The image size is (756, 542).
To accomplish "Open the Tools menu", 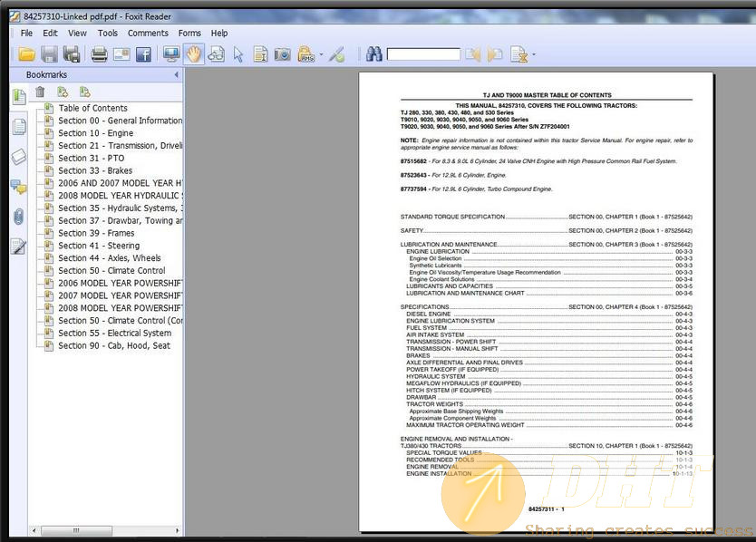I will coord(108,33).
